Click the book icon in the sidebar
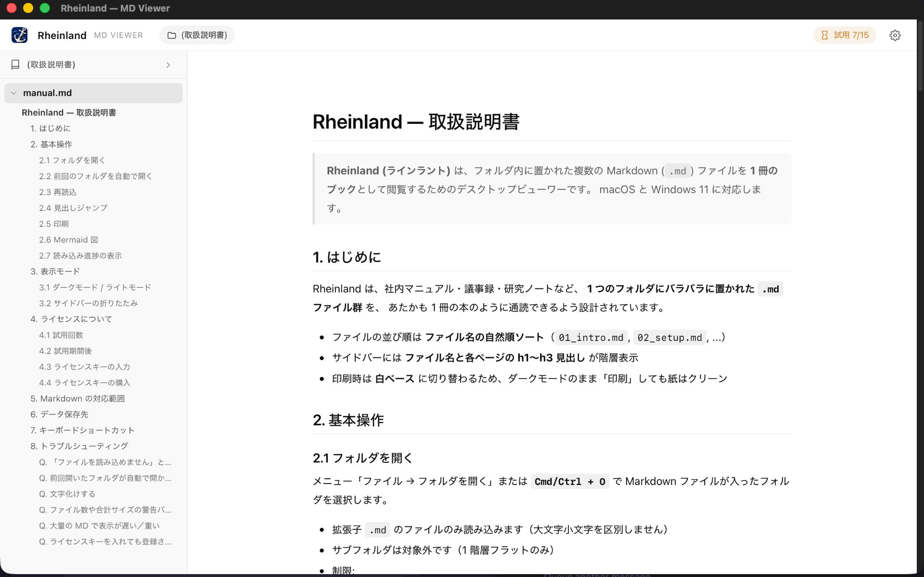This screenshot has width=924, height=577. click(15, 65)
